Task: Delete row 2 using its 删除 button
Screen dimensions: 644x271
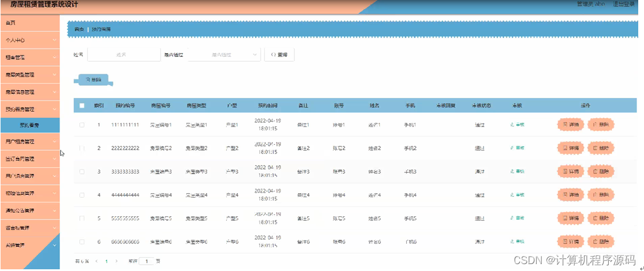Action: point(601,148)
